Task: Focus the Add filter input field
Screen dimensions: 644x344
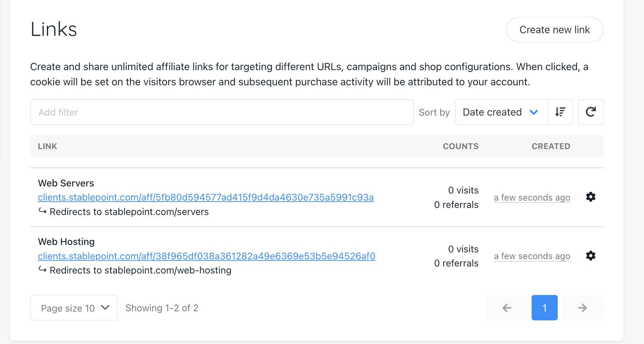Action: tap(222, 112)
